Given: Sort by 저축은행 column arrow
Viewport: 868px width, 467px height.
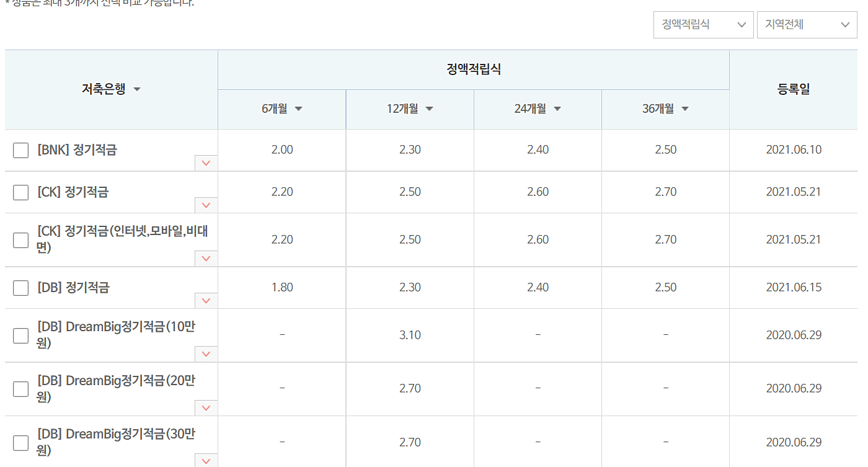Looking at the screenshot, I should click(x=137, y=90).
